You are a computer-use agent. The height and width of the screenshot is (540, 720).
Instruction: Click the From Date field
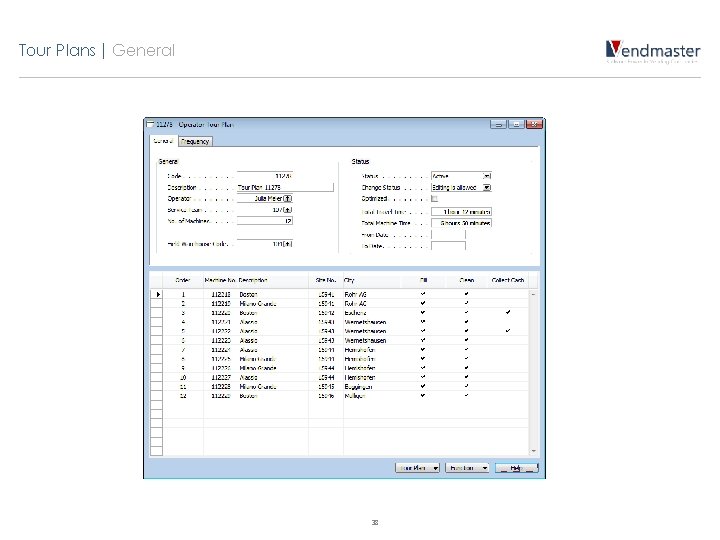tap(448, 235)
